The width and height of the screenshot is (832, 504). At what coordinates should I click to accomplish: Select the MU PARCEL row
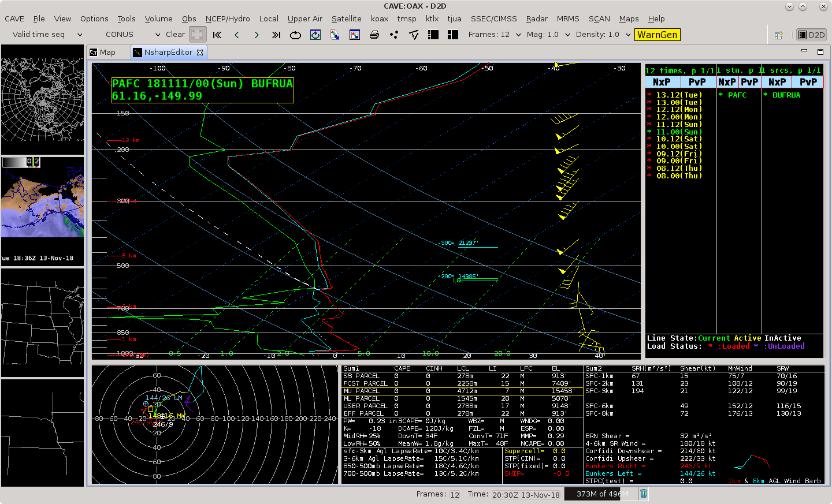click(x=462, y=391)
